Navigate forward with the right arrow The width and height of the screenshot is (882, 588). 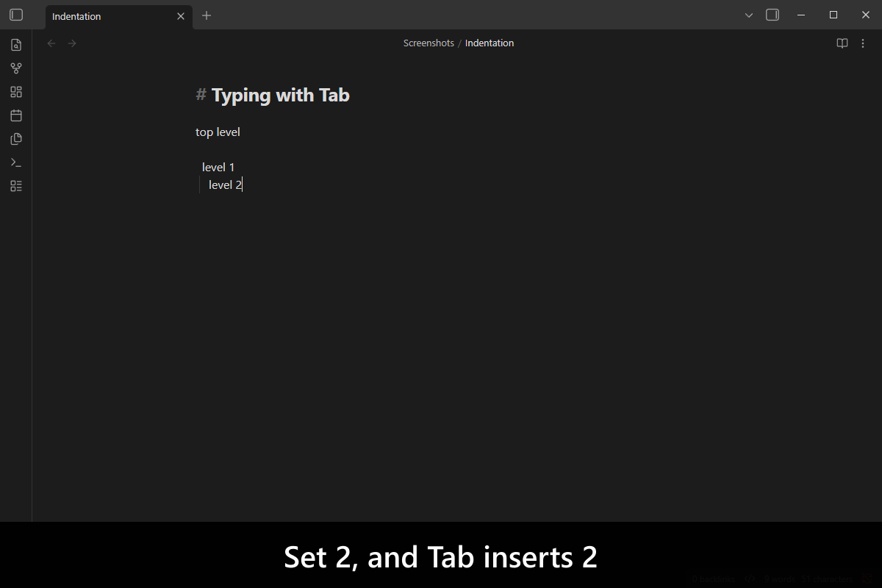[72, 43]
